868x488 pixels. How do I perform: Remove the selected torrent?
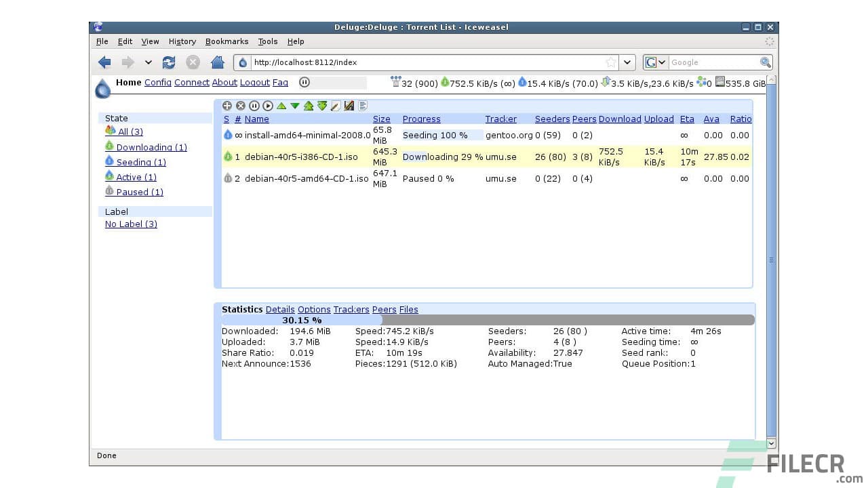tap(241, 106)
